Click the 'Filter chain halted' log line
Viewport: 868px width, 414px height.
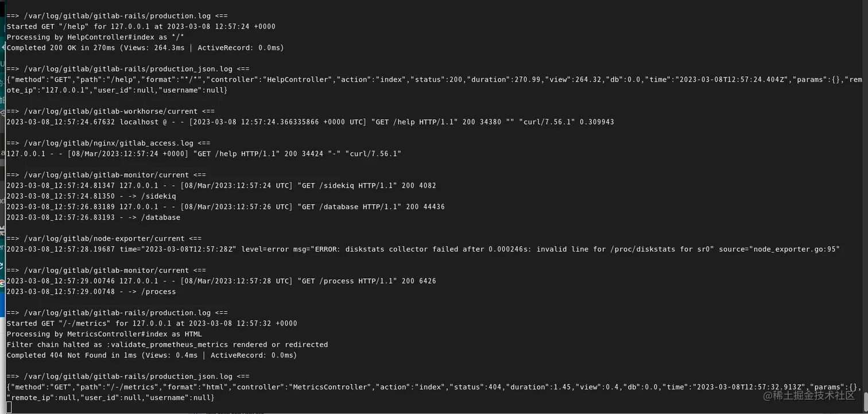pos(167,345)
